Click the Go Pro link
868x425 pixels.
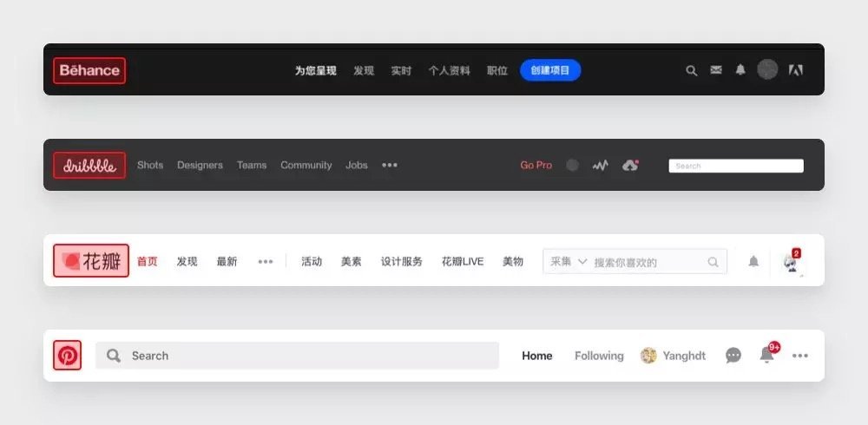click(536, 165)
